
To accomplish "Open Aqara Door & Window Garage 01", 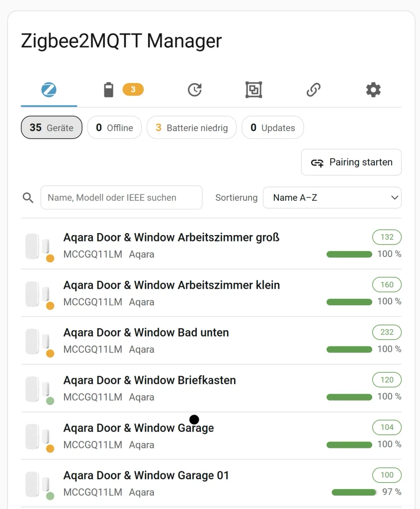I will pyautogui.click(x=146, y=475).
